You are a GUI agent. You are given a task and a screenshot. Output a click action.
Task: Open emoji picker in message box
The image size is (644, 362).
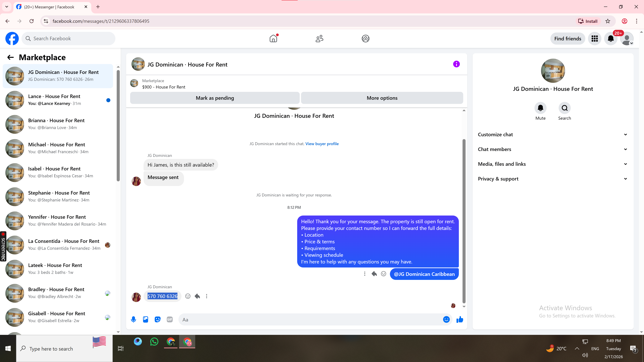point(446,320)
